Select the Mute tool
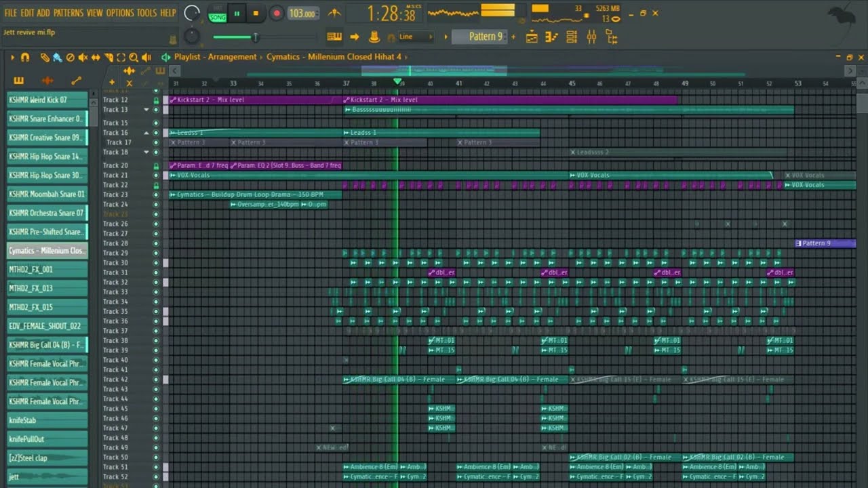 coord(83,58)
